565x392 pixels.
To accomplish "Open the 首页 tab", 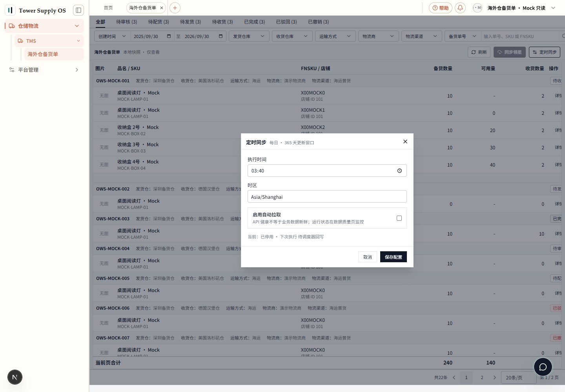I will point(108,8).
